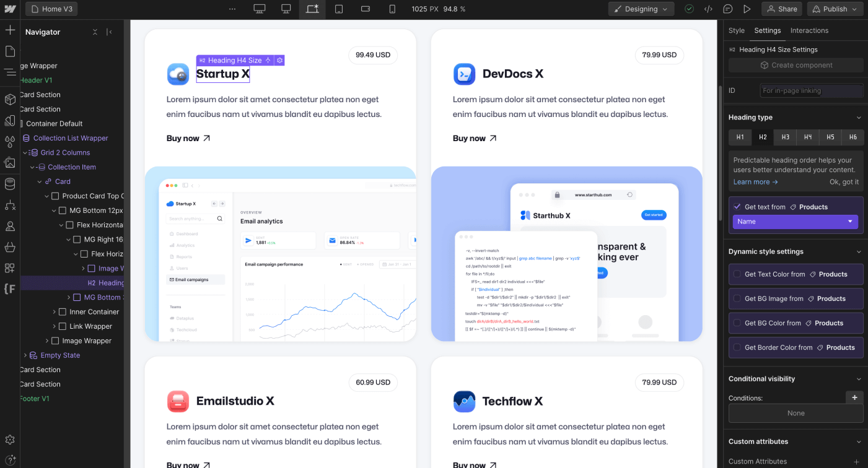Viewport: 868px width, 468px height.
Task: Open site settings gear in sidebar
Action: click(10, 440)
